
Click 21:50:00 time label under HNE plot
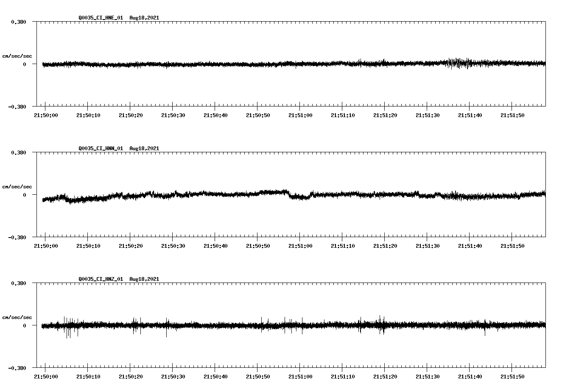(46, 115)
